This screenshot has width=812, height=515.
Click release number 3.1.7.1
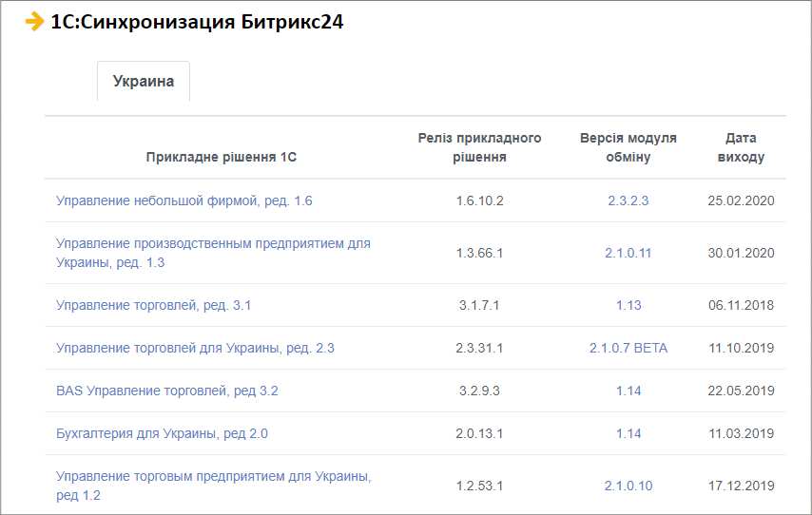click(x=479, y=305)
